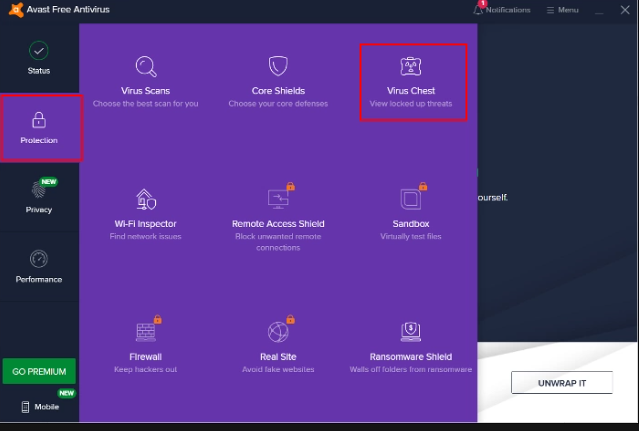
Task: Click the Mobile phone icon
Action: coord(25,407)
